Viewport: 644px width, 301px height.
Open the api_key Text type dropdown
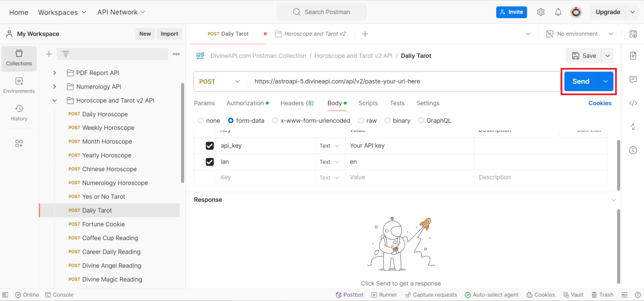pos(330,146)
